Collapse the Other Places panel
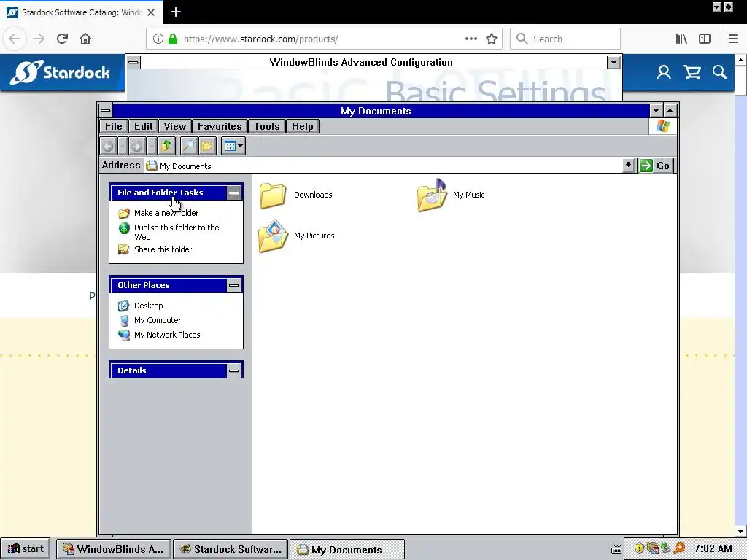This screenshot has width=747, height=560. (x=233, y=286)
